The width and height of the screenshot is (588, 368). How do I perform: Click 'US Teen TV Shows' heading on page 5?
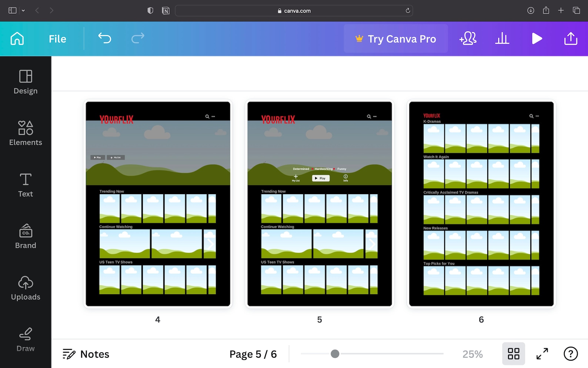click(x=277, y=262)
